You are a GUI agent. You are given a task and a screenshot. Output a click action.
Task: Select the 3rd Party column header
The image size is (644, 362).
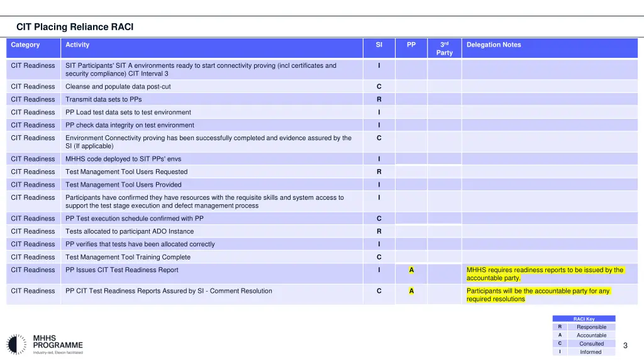444,48
